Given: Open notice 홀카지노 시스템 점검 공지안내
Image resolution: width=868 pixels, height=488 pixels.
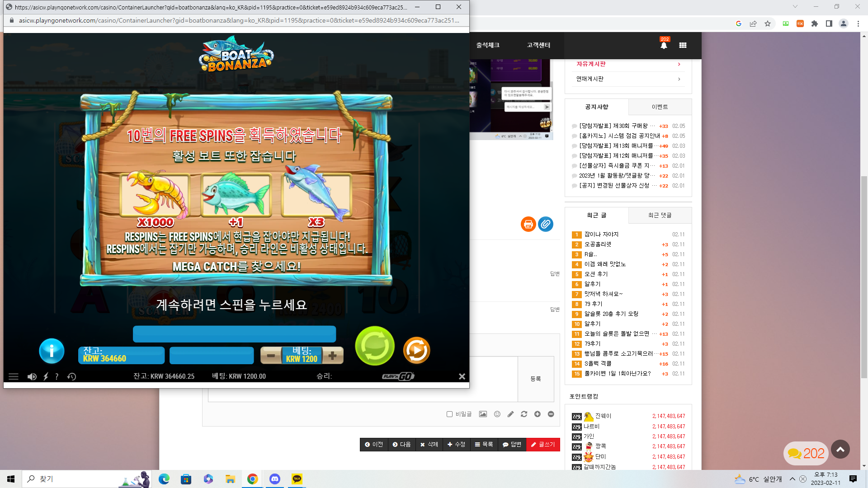Looking at the screenshot, I should tap(619, 136).
